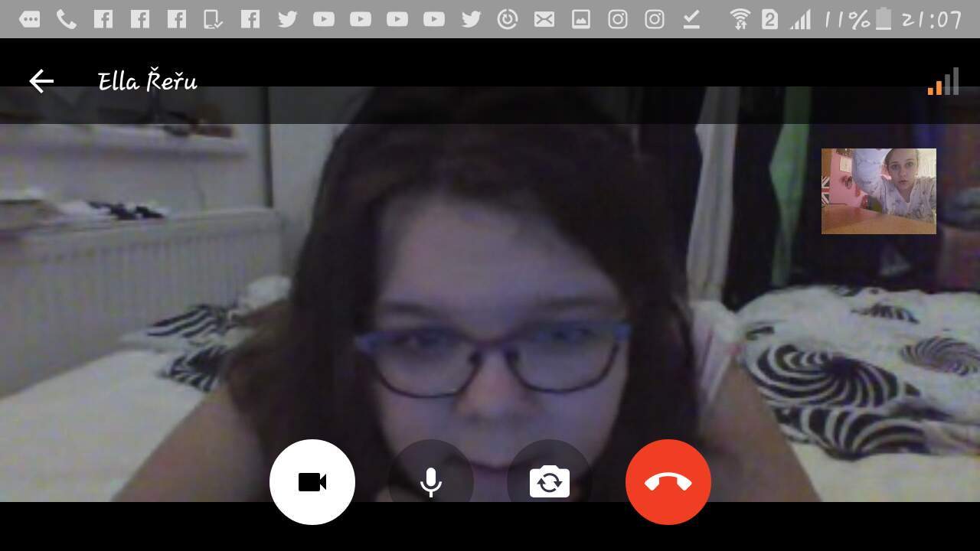Image resolution: width=980 pixels, height=551 pixels.
Task: End the call with red hang-up button
Action: point(668,482)
